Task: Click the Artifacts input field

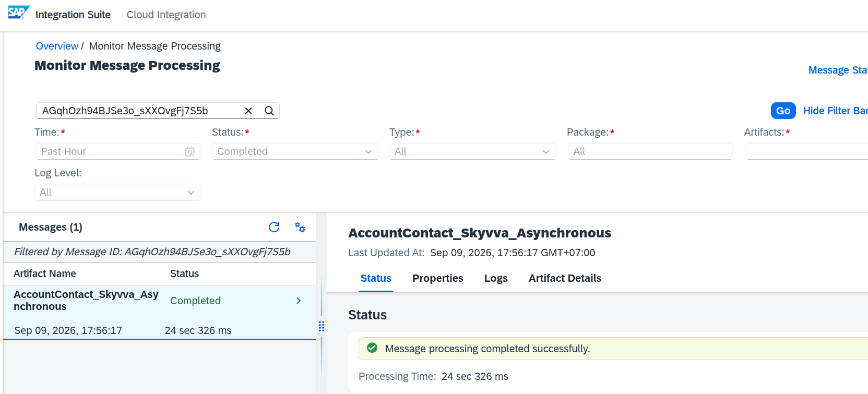Action: point(807,151)
